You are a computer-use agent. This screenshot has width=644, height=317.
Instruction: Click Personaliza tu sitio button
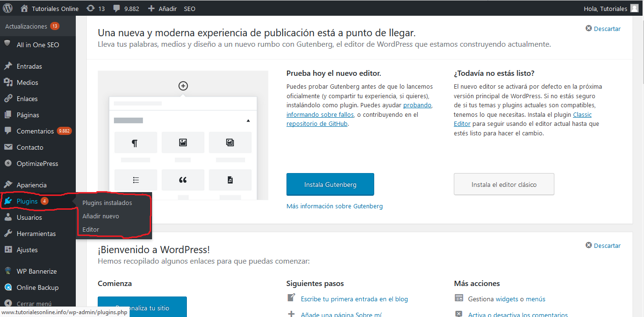tap(142, 307)
